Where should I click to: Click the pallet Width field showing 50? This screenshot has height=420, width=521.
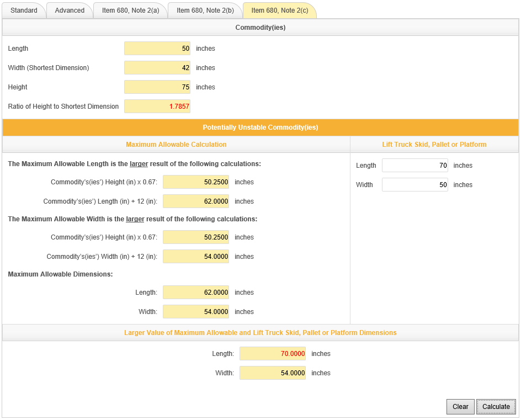pyautogui.click(x=414, y=185)
